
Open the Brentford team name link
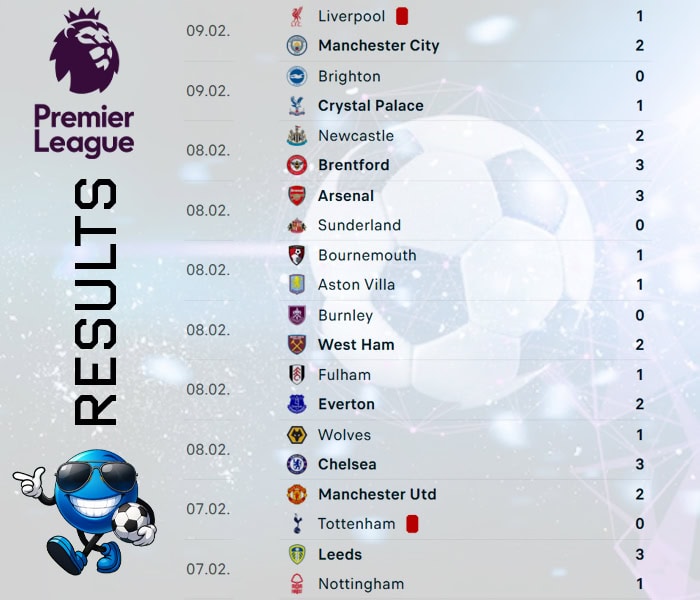(353, 165)
